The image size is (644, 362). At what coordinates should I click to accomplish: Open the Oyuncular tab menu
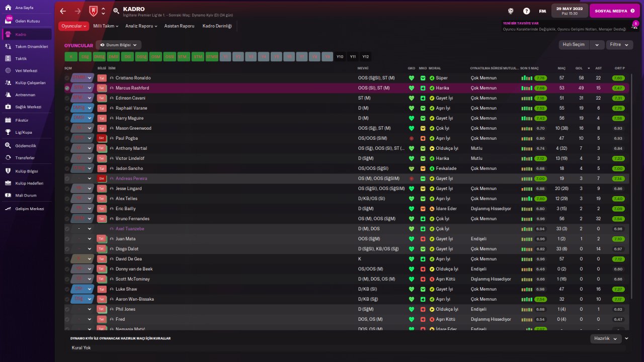click(x=73, y=26)
